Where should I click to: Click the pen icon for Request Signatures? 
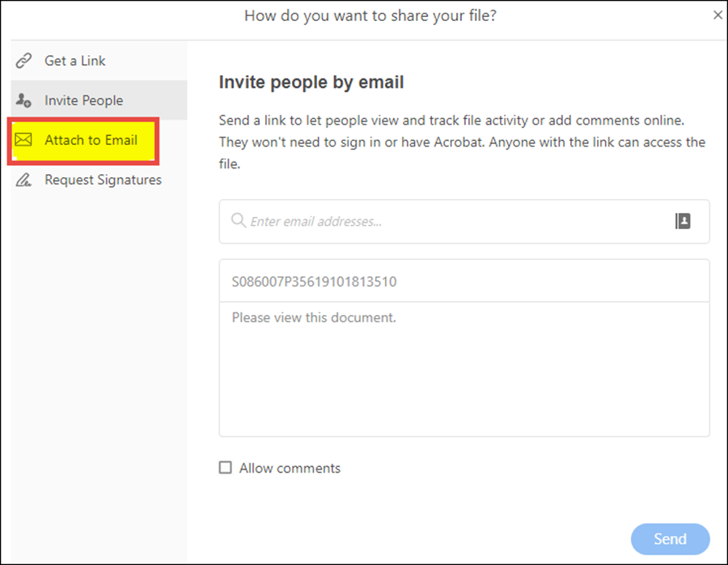click(23, 180)
